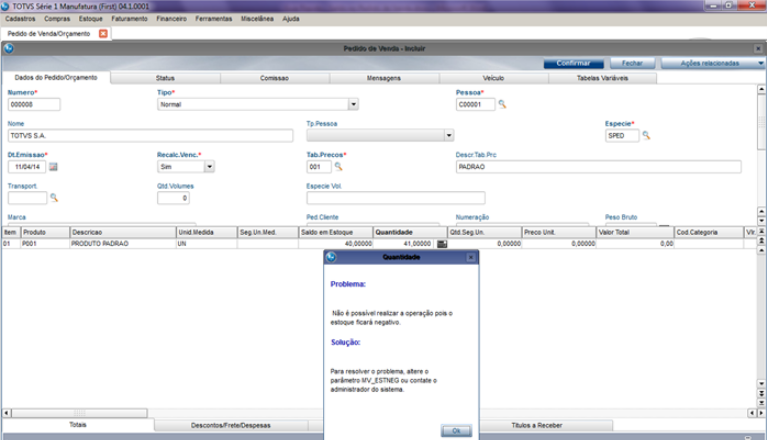Open the Tab.Precos lookup magnifier
Viewport: 767px width, 440px height.
[x=338, y=167]
